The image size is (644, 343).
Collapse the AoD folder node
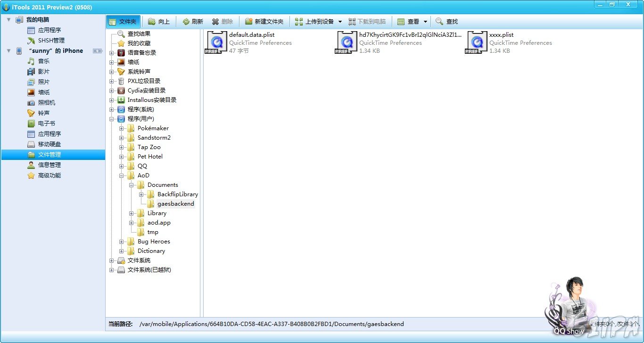[x=122, y=176]
